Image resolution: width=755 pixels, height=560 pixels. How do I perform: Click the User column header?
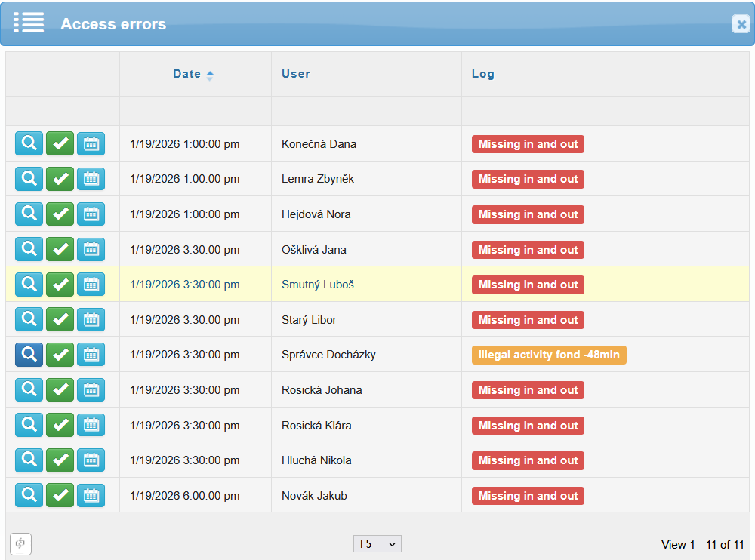[296, 74]
